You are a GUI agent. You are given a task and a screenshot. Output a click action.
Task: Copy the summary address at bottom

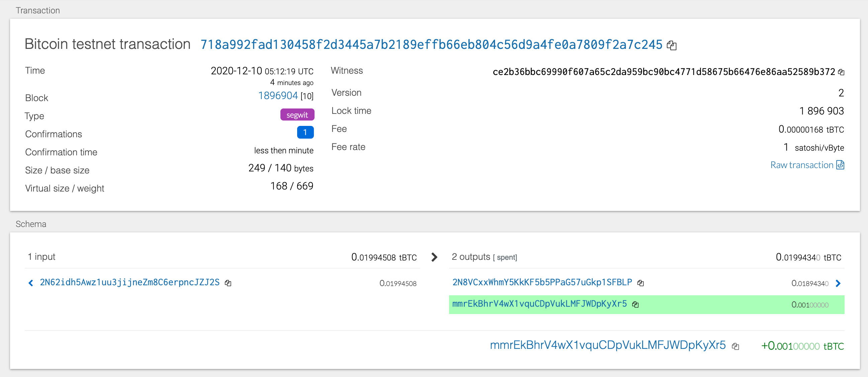click(x=735, y=346)
